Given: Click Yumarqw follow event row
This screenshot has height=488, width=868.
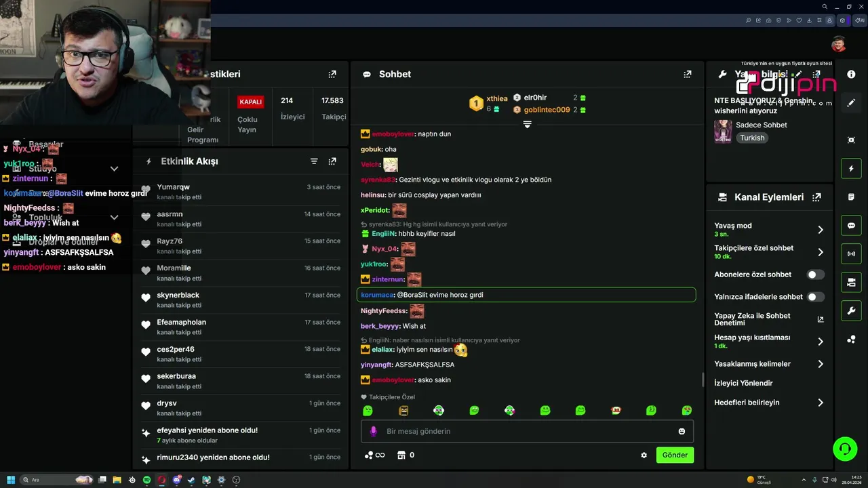Looking at the screenshot, I should [x=241, y=192].
